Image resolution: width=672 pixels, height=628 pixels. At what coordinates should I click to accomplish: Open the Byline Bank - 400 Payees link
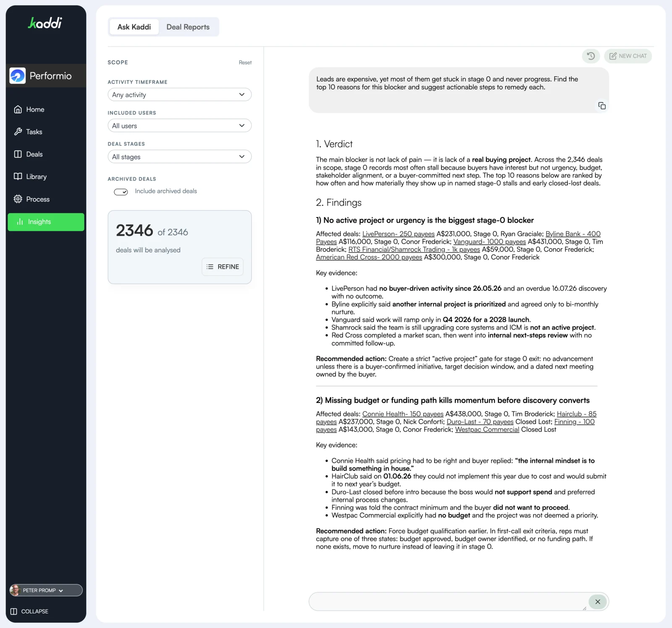click(572, 234)
